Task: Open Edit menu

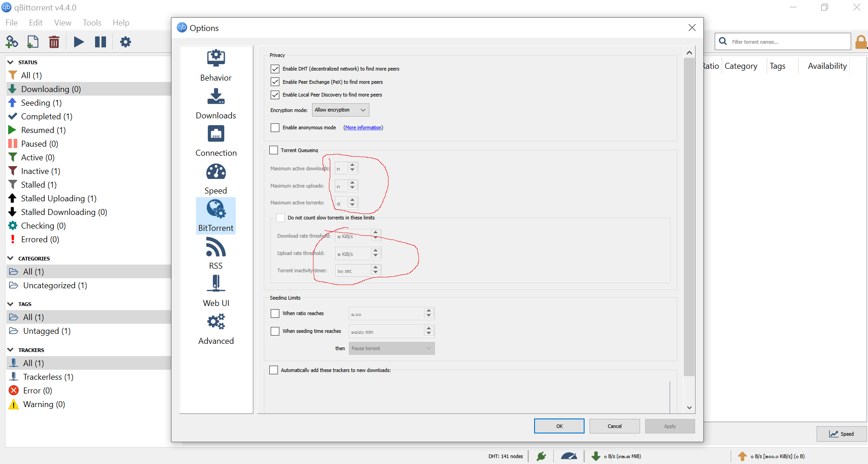Action: 35,22
